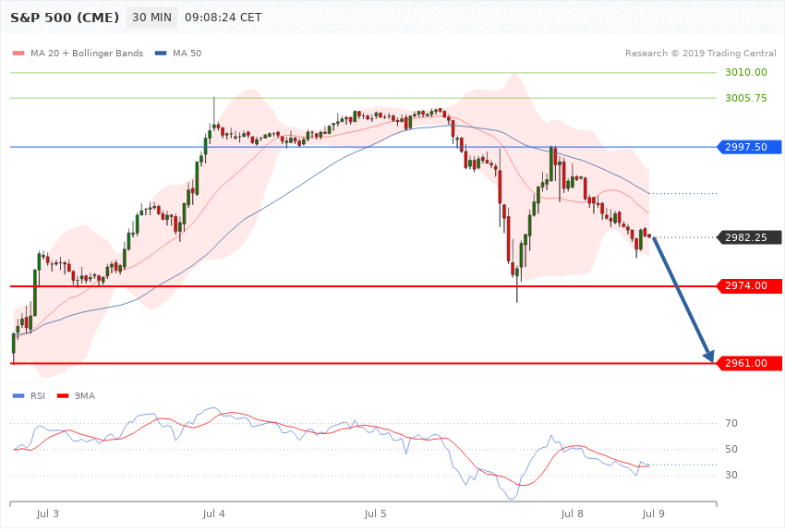
Task: Click the RSI 30 axis value
Action: coord(731,475)
